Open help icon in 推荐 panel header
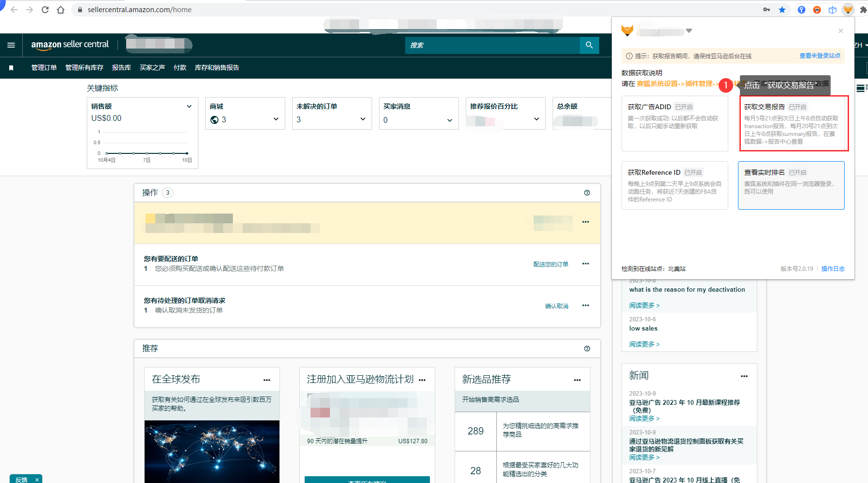The height and width of the screenshot is (483, 868). [x=587, y=349]
